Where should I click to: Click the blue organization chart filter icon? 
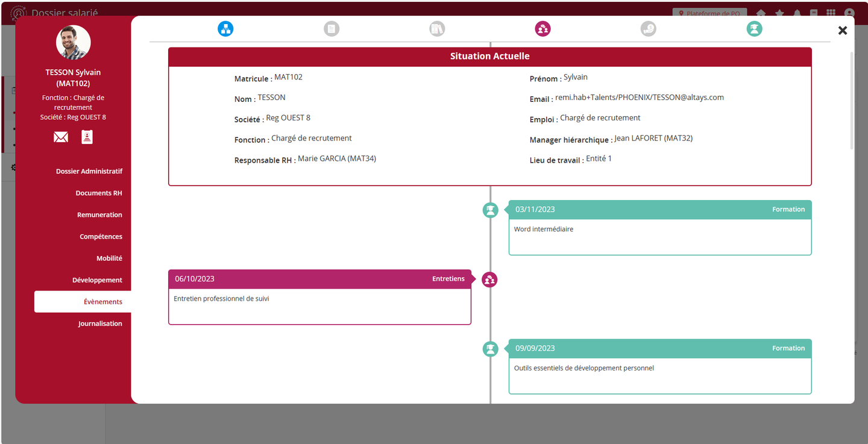[x=225, y=28]
